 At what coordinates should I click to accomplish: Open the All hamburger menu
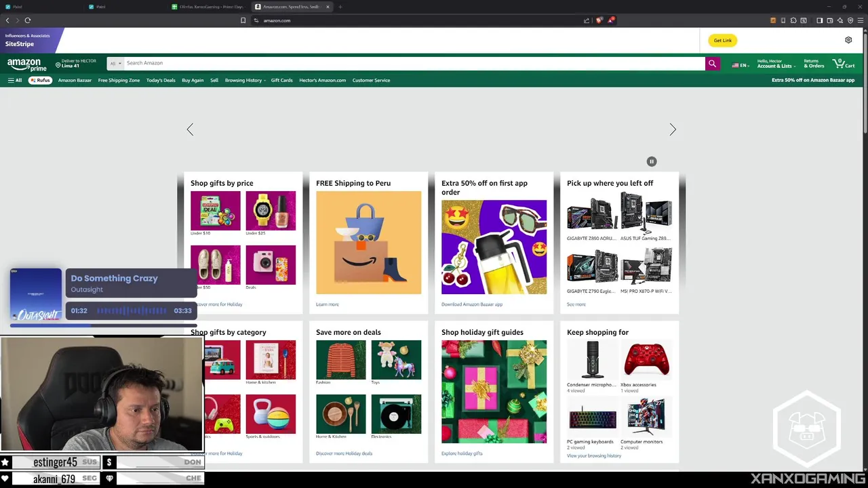15,80
